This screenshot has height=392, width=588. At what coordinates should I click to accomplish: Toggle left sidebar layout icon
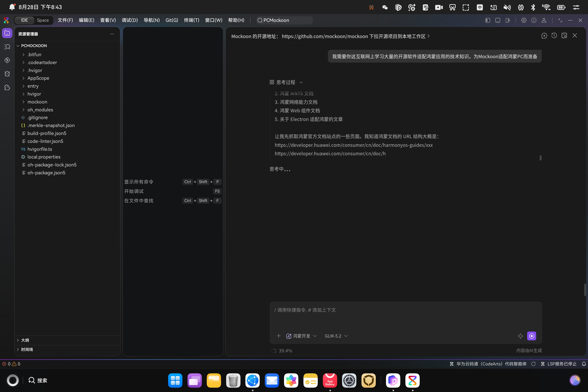pos(488,20)
